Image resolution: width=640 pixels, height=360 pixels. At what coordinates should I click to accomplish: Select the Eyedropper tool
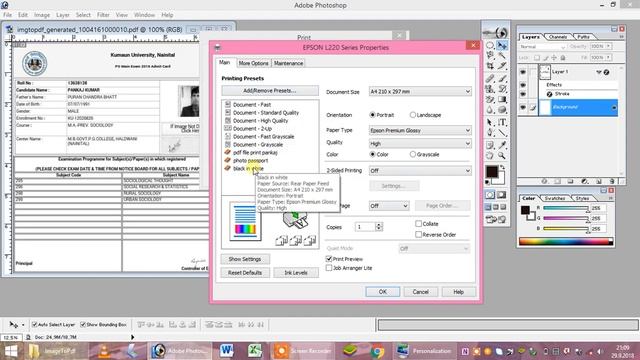[502, 145]
